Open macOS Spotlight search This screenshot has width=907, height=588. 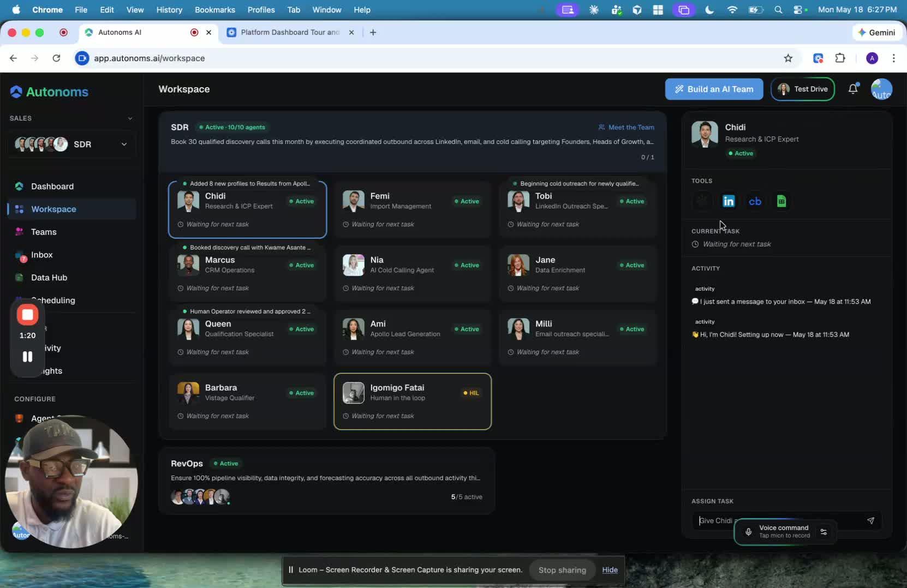[x=778, y=10]
